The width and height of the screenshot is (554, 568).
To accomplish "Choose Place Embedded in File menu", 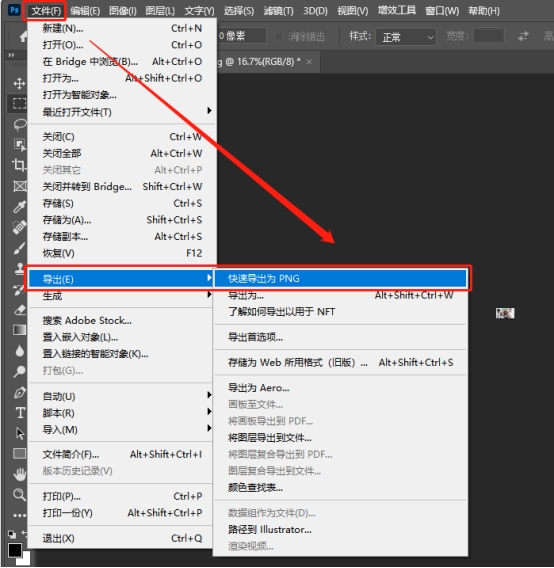I will click(122, 337).
